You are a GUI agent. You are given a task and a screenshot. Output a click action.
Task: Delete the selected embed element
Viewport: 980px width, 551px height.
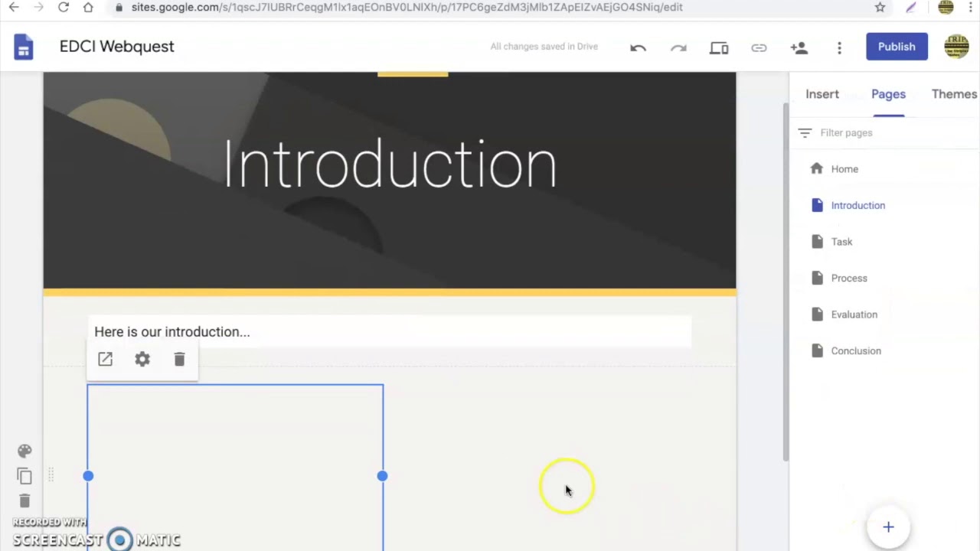tap(179, 359)
